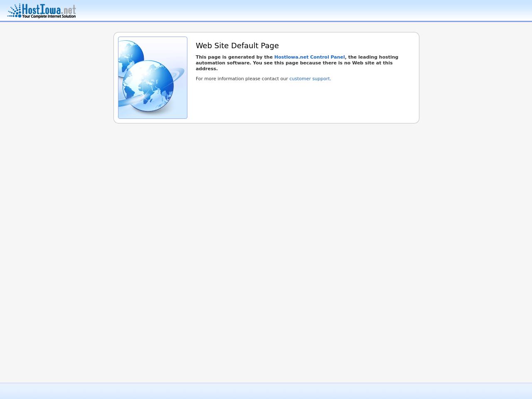Click the gray ".net" part of the logo
The height and width of the screenshot is (399, 532).
[x=69, y=9]
